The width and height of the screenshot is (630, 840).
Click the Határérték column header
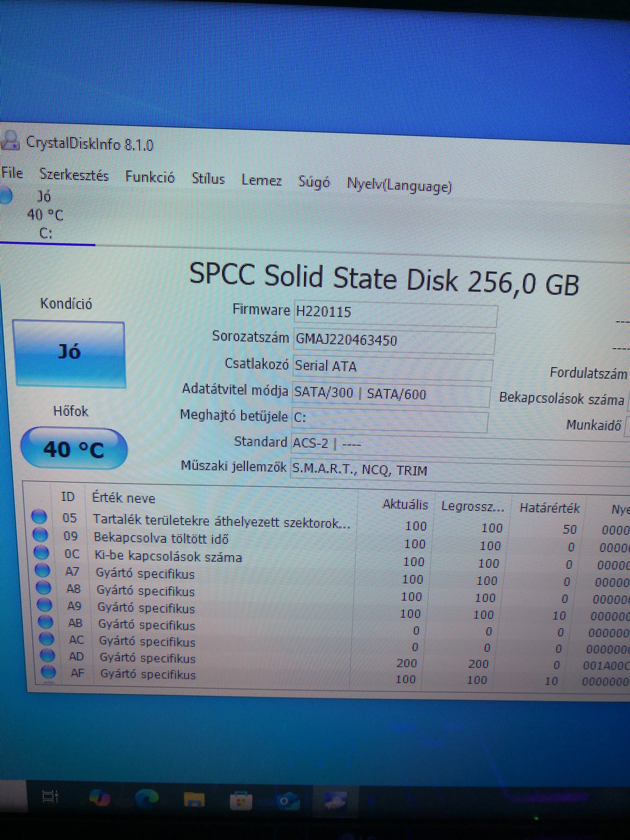pos(550,508)
